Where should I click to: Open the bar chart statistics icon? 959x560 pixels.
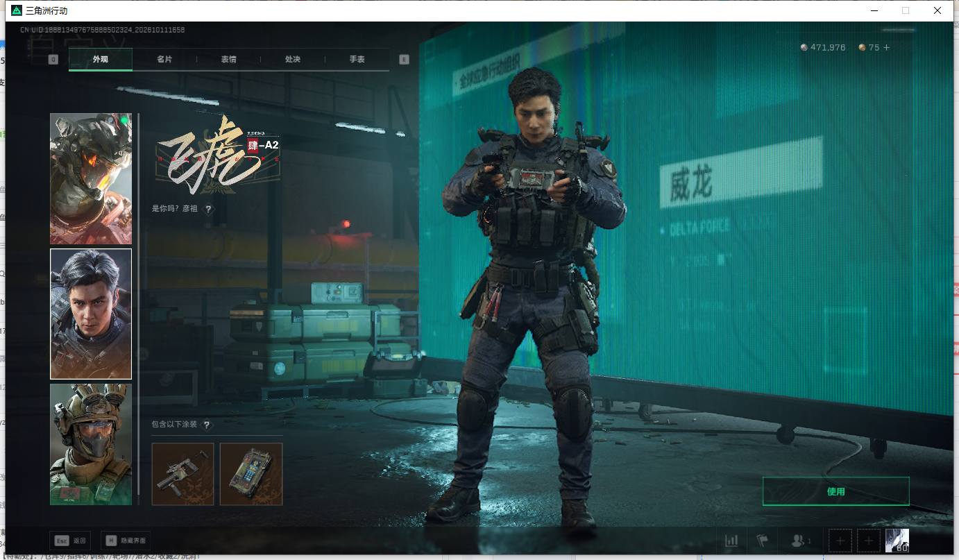(x=731, y=541)
